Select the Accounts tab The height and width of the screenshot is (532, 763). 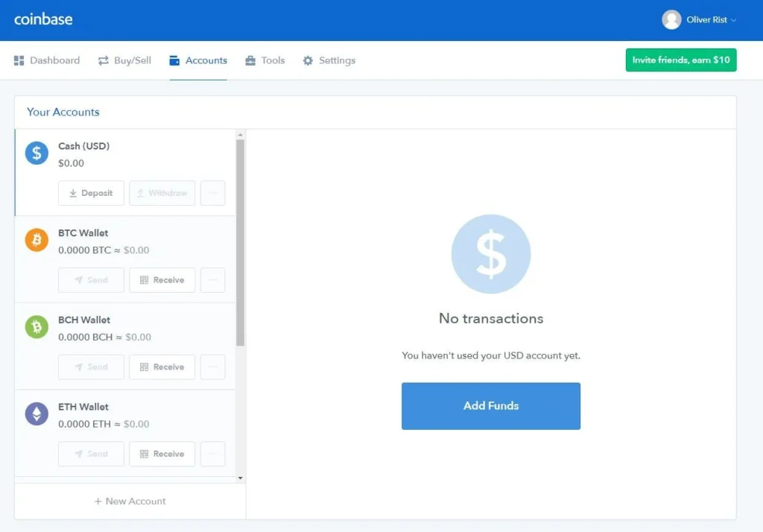[x=198, y=60]
